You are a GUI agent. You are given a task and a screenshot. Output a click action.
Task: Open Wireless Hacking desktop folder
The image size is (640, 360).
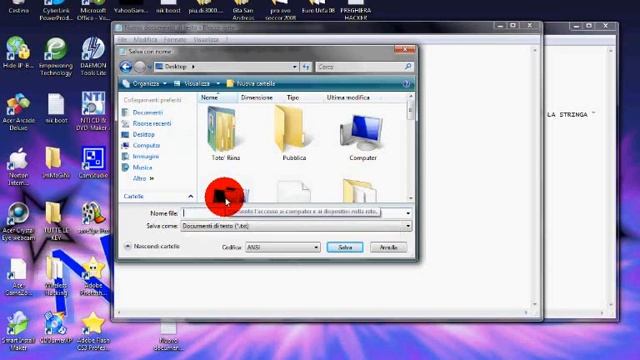coord(56,276)
